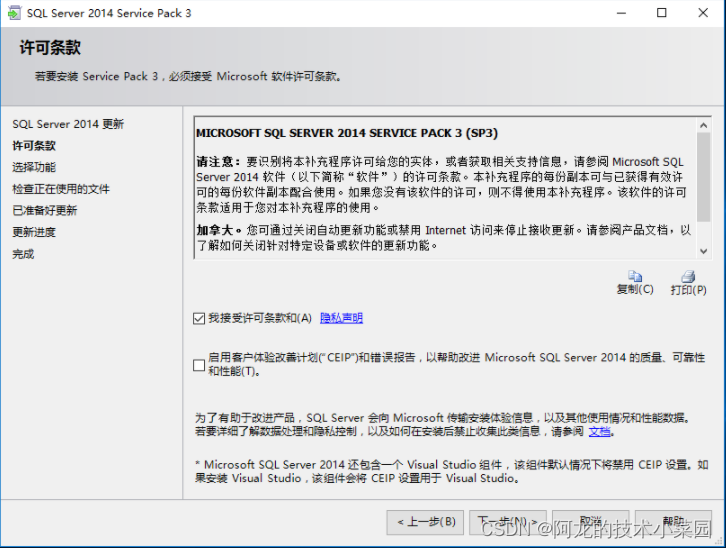Select the '许可条款' step in sidebar
Image resolution: width=726 pixels, height=548 pixels.
(x=34, y=146)
